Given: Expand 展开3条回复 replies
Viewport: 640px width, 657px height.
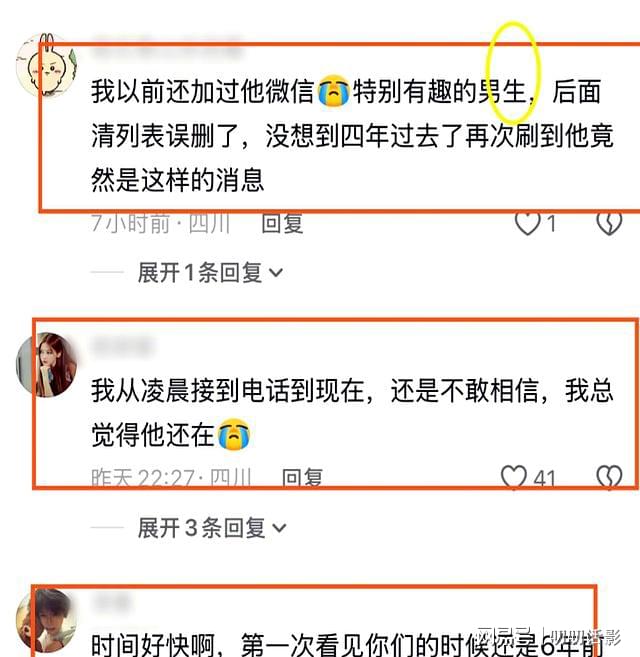Looking at the screenshot, I should coord(212,528).
